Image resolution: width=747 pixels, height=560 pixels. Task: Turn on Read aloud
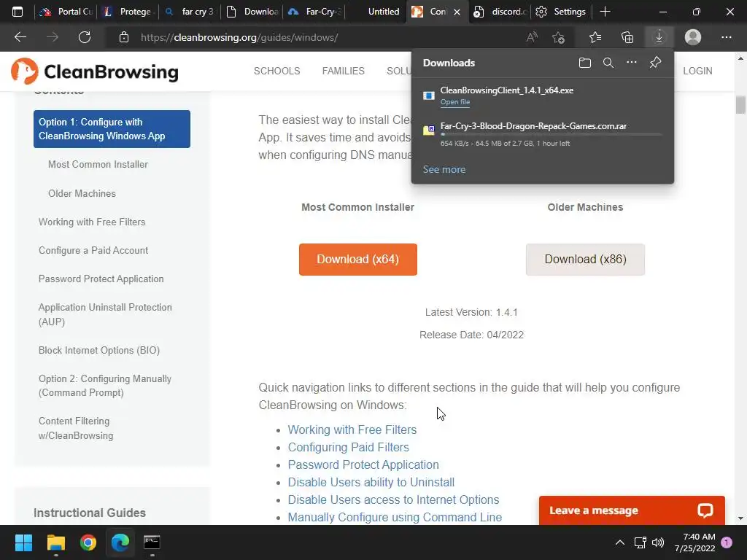pos(532,37)
